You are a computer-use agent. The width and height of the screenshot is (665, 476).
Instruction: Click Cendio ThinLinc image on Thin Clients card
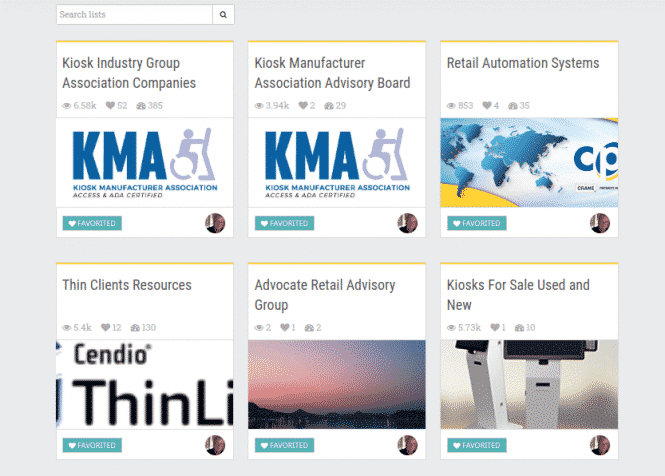click(x=145, y=384)
